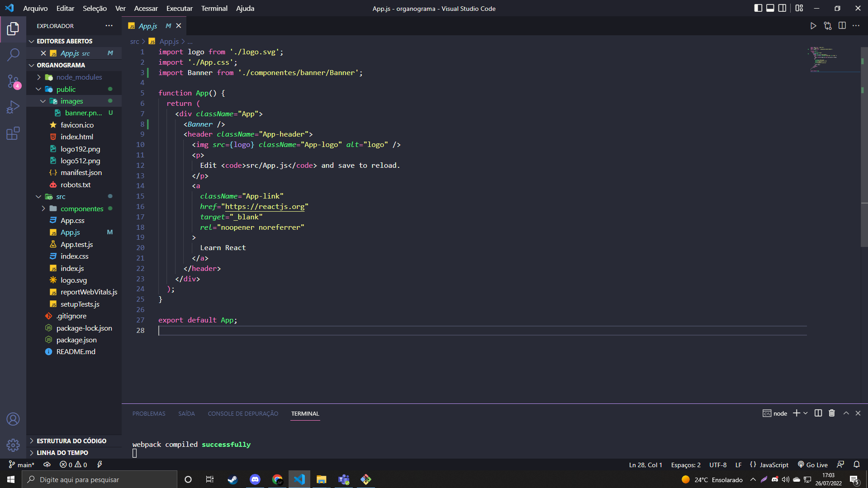Open the Arquivo menu
Screen dimensions: 868x488
35,8
